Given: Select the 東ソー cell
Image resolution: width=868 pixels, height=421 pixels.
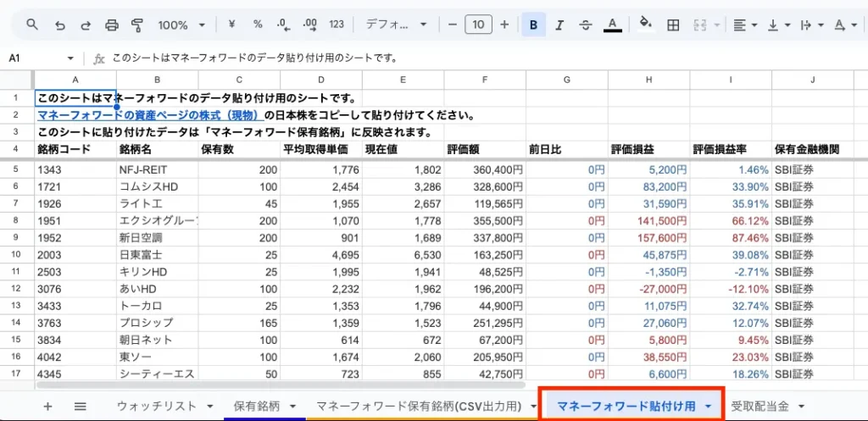Looking at the screenshot, I should tap(157, 357).
